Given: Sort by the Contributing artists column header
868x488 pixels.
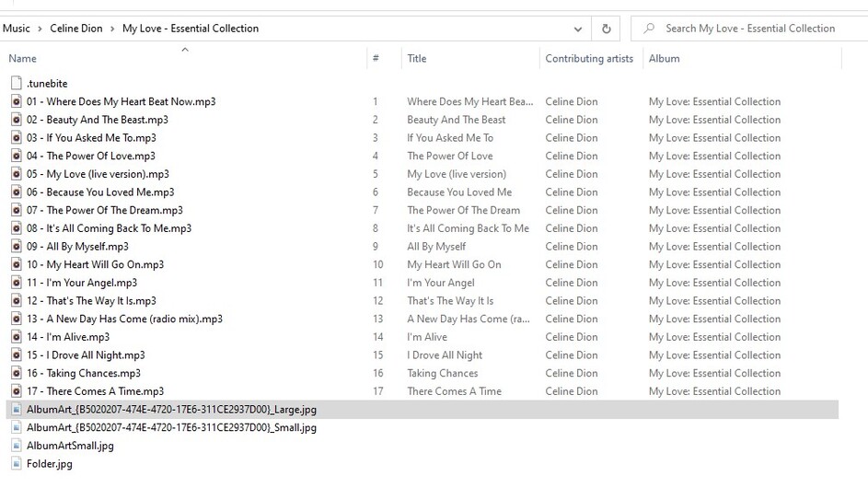Looking at the screenshot, I should [591, 58].
